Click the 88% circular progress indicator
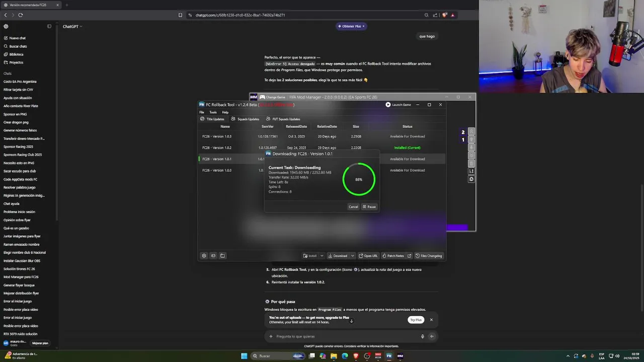The height and width of the screenshot is (362, 644). (359, 179)
